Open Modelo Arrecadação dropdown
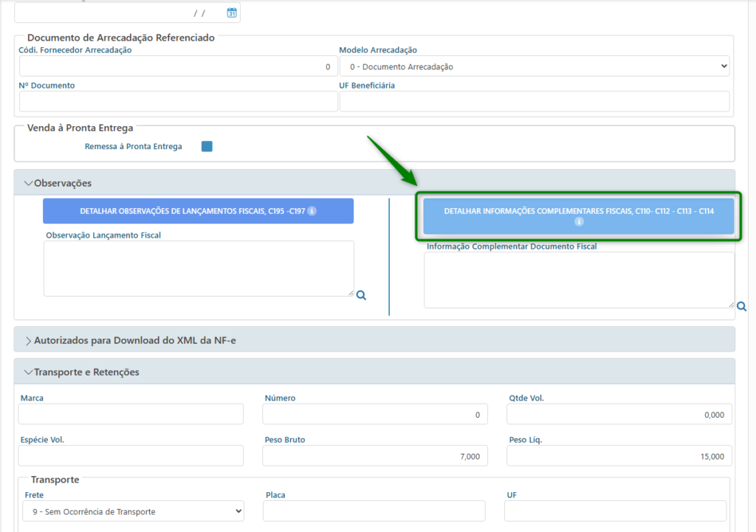756x532 pixels. point(534,66)
